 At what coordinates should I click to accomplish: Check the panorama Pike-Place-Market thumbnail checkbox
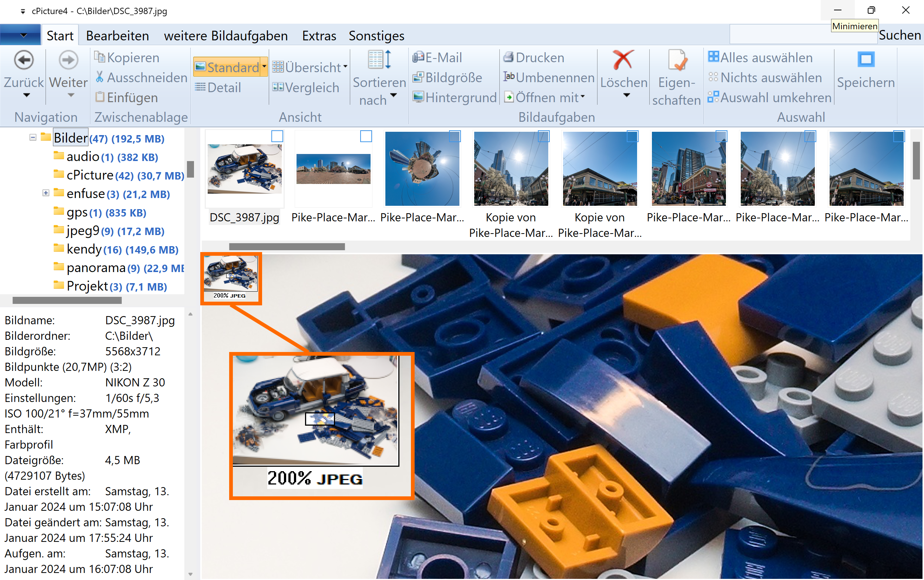366,137
